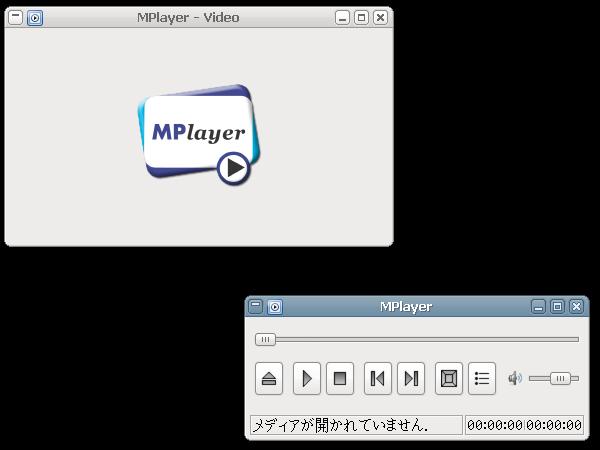Click the メディアが開かれていません status text
This screenshot has height=450, width=600.
pyautogui.click(x=341, y=425)
